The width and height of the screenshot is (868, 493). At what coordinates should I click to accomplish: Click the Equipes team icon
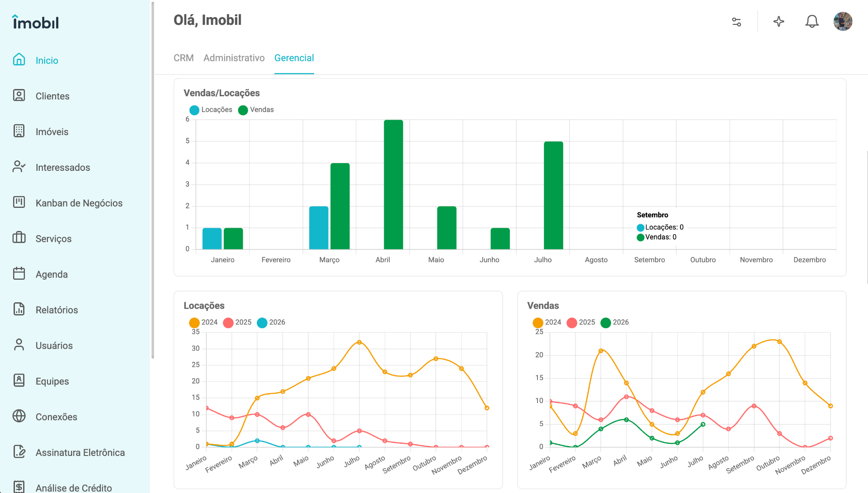pos(19,381)
